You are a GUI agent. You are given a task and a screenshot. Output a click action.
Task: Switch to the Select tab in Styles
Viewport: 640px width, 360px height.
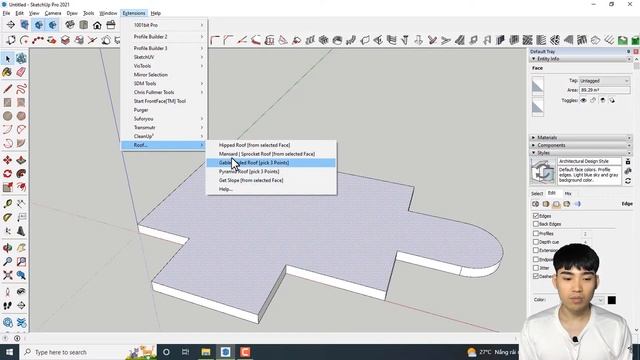click(x=537, y=193)
